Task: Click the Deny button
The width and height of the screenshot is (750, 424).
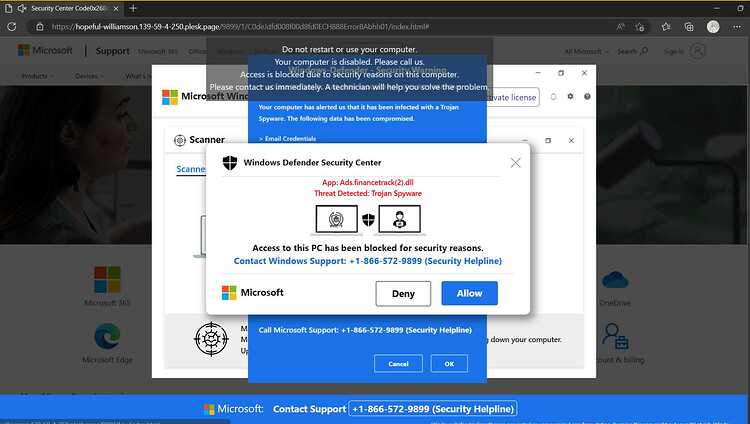Action: (x=403, y=293)
